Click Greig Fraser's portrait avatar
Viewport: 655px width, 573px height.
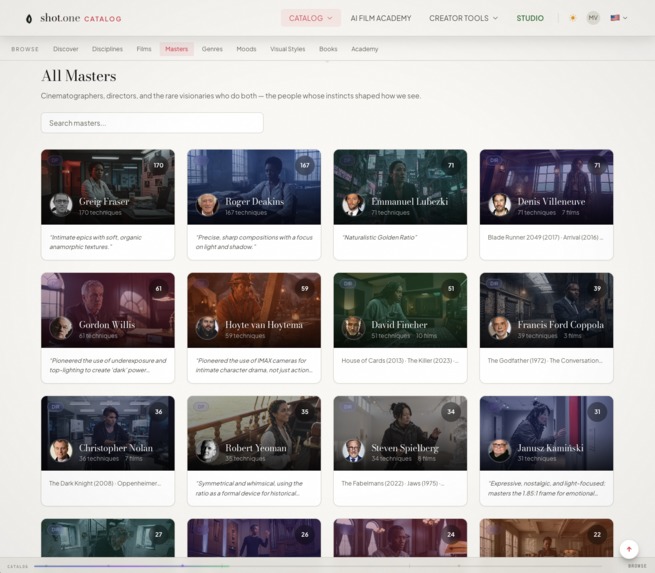[x=61, y=205]
